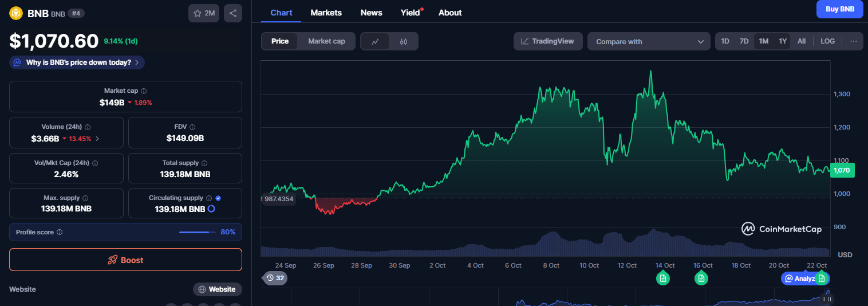Open the Compare with dropdown
The width and height of the screenshot is (868, 306).
[x=649, y=41]
